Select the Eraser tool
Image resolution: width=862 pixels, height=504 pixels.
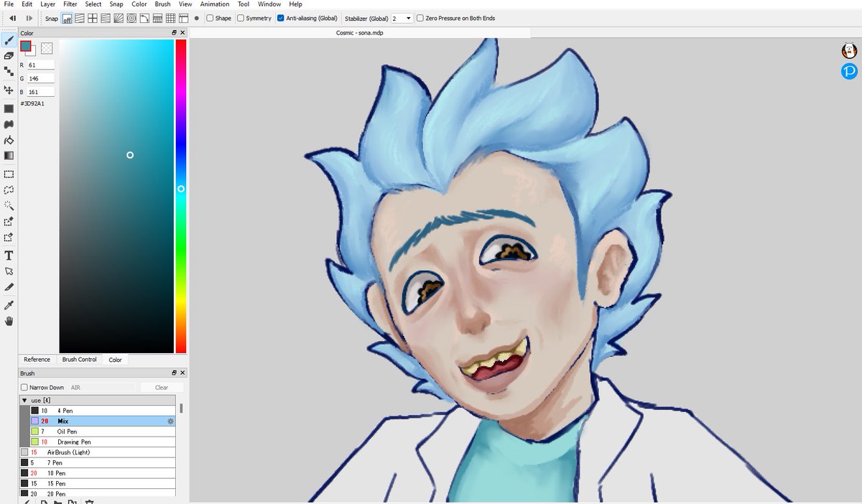click(9, 55)
